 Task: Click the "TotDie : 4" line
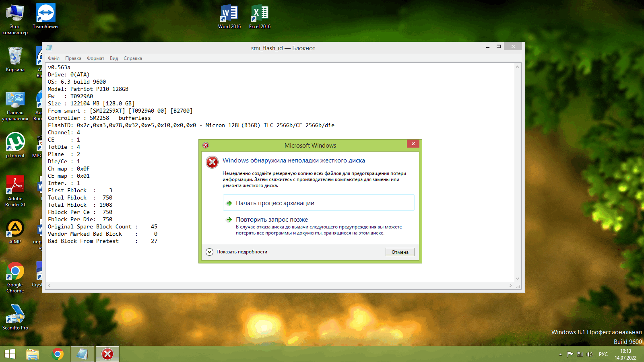click(64, 147)
